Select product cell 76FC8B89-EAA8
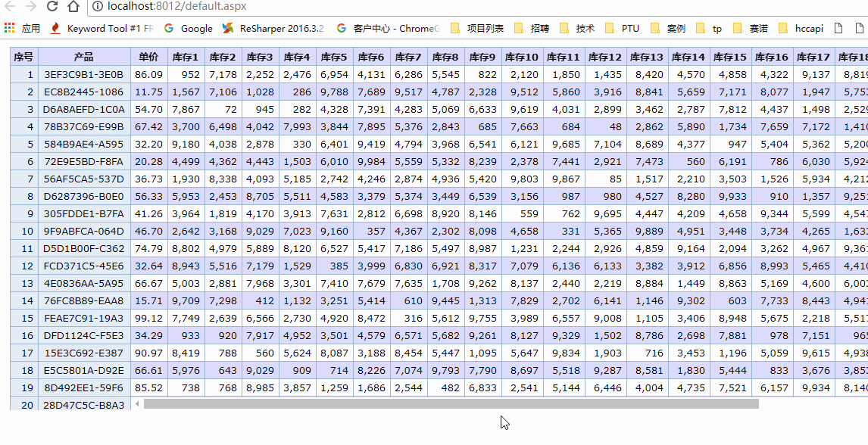The height and width of the screenshot is (445, 868). [x=84, y=300]
